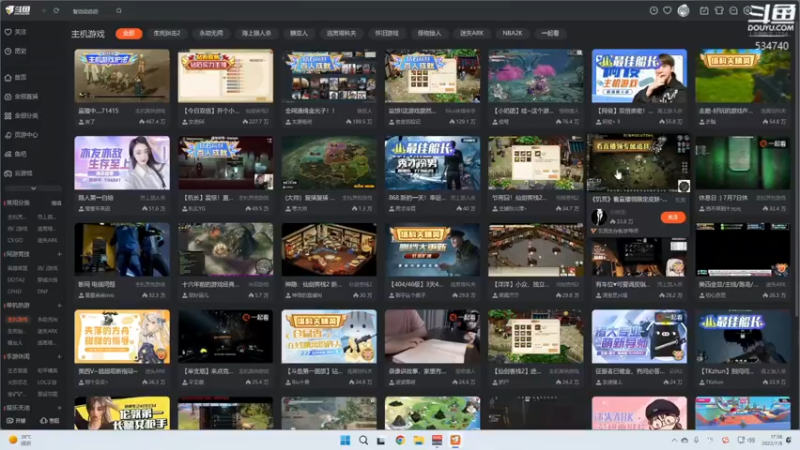Open the daily task calendar icon at top right
This screenshot has height=450, width=800.
pos(704,11)
